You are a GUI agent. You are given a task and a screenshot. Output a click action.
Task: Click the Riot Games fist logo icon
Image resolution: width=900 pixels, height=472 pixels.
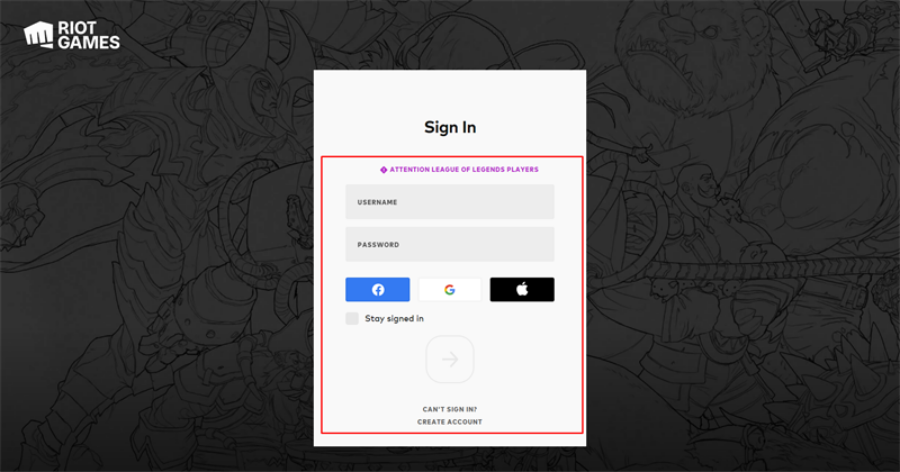(x=38, y=34)
